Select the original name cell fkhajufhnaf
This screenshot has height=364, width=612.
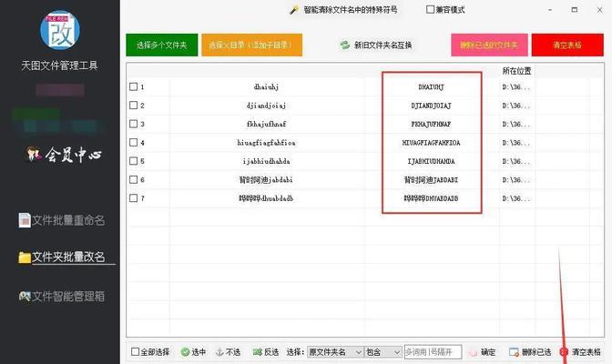coord(267,124)
